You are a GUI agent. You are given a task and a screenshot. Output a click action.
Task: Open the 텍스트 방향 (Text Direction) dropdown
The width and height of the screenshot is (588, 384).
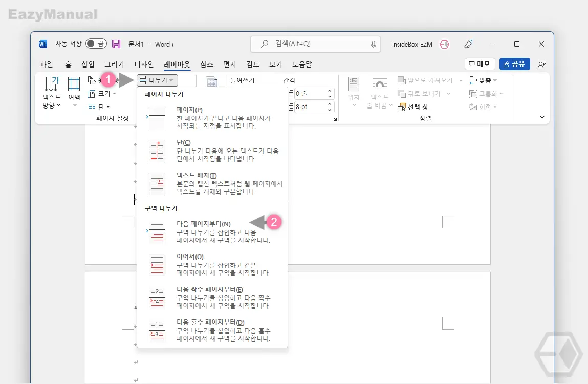pos(51,93)
